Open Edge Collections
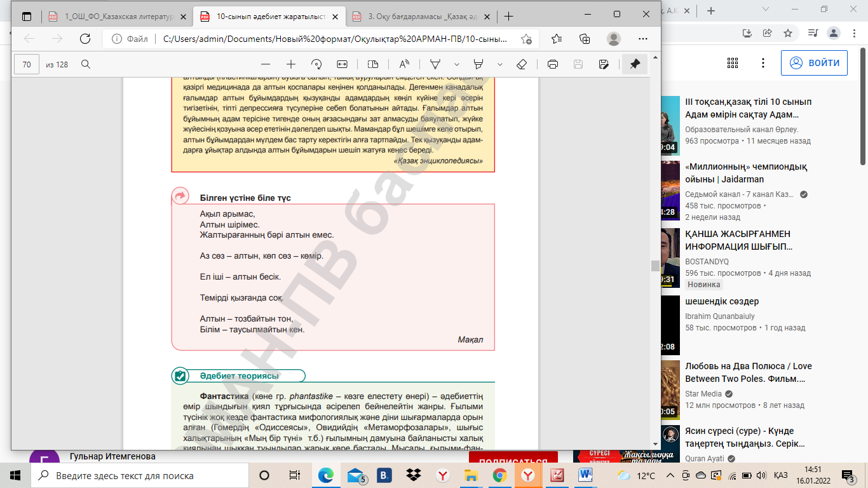The width and height of the screenshot is (868, 488). pos(585,39)
